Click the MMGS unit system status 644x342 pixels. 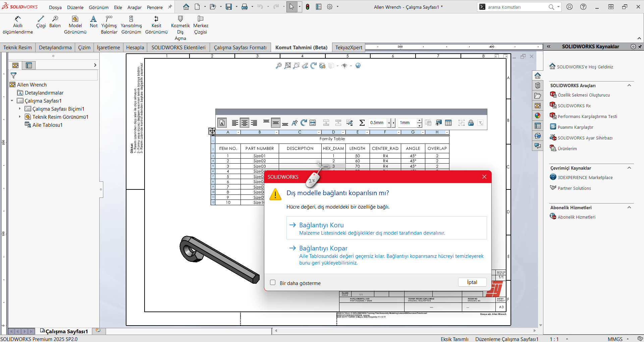point(615,339)
